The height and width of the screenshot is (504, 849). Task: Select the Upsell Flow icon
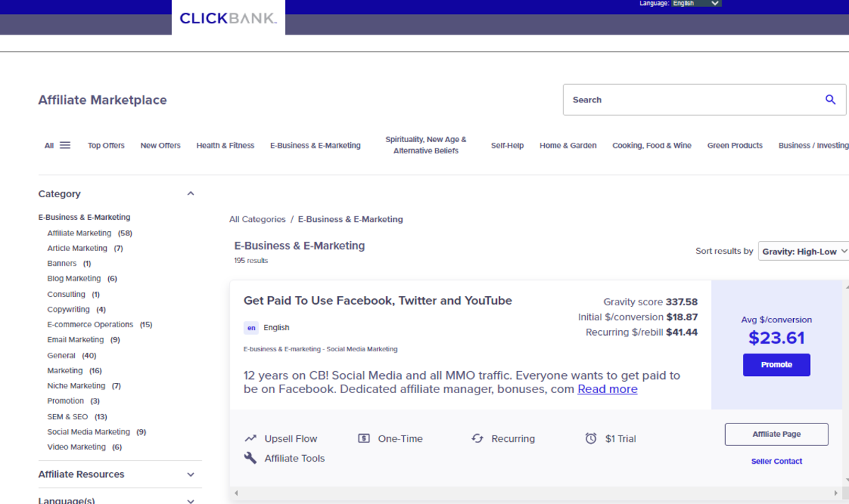point(250,438)
